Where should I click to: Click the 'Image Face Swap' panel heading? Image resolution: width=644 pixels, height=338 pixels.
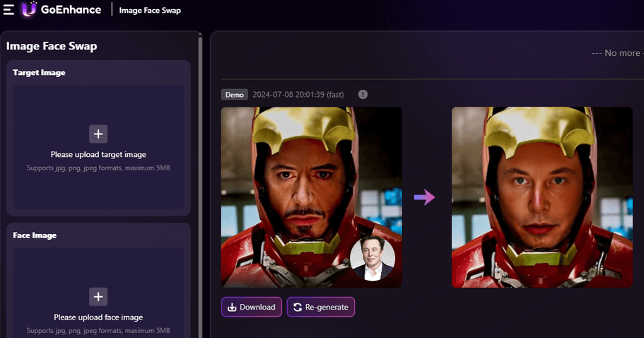[52, 46]
